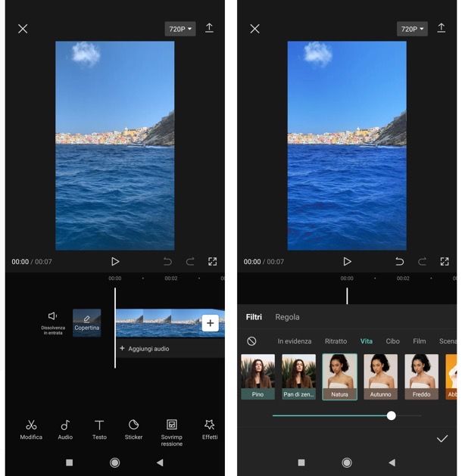
Task: Select the Film filter category
Action: pyautogui.click(x=420, y=341)
